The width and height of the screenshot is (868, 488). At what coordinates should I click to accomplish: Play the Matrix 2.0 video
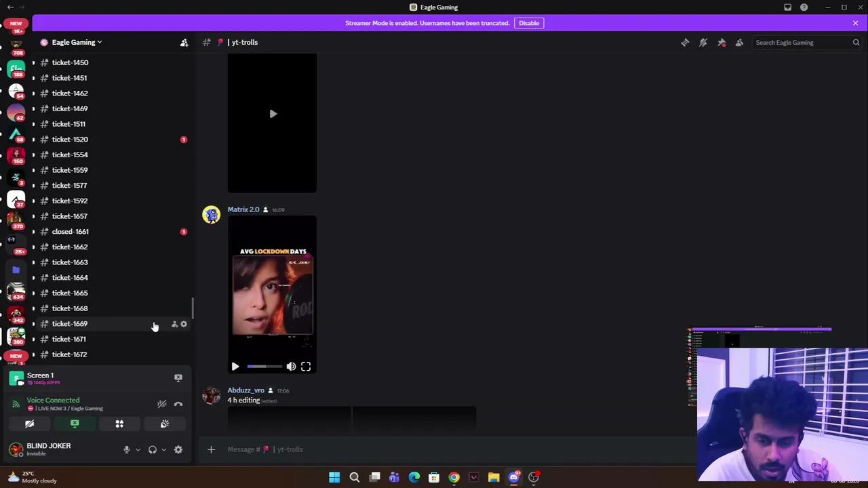(x=235, y=367)
